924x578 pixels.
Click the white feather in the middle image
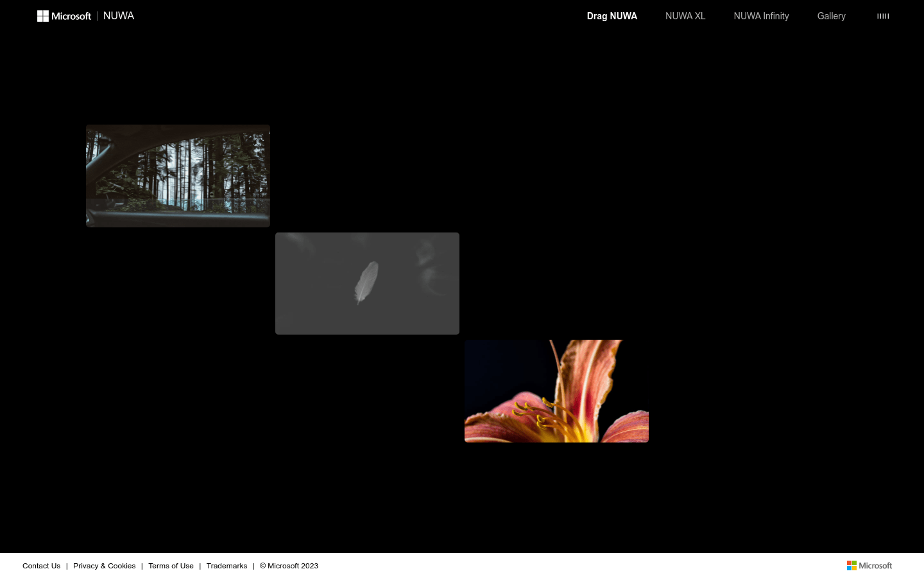coord(366,282)
